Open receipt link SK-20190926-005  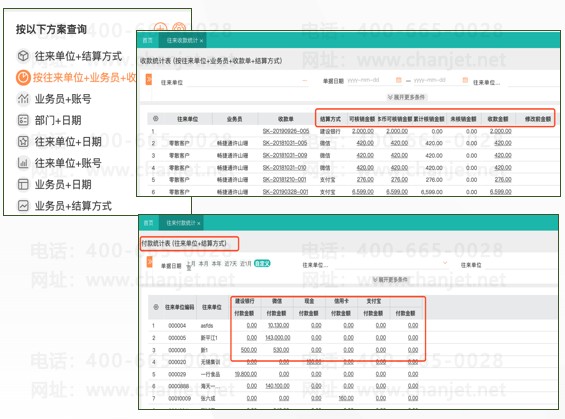pos(286,131)
